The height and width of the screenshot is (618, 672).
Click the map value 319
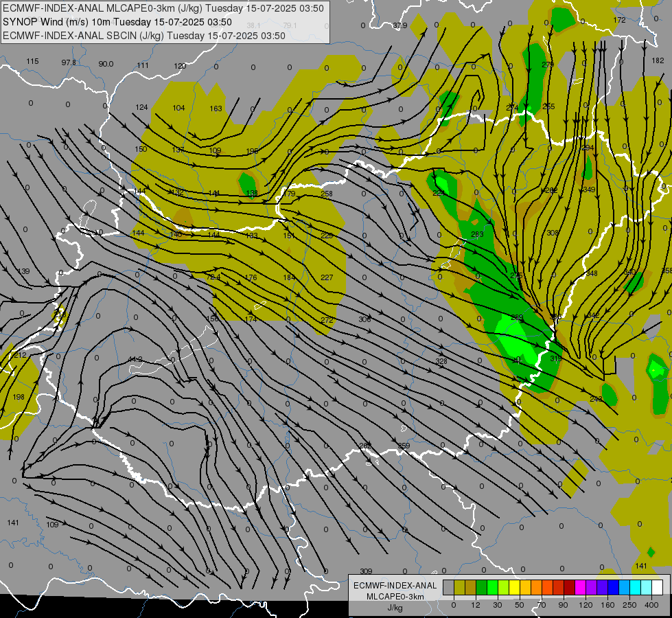(x=556, y=358)
